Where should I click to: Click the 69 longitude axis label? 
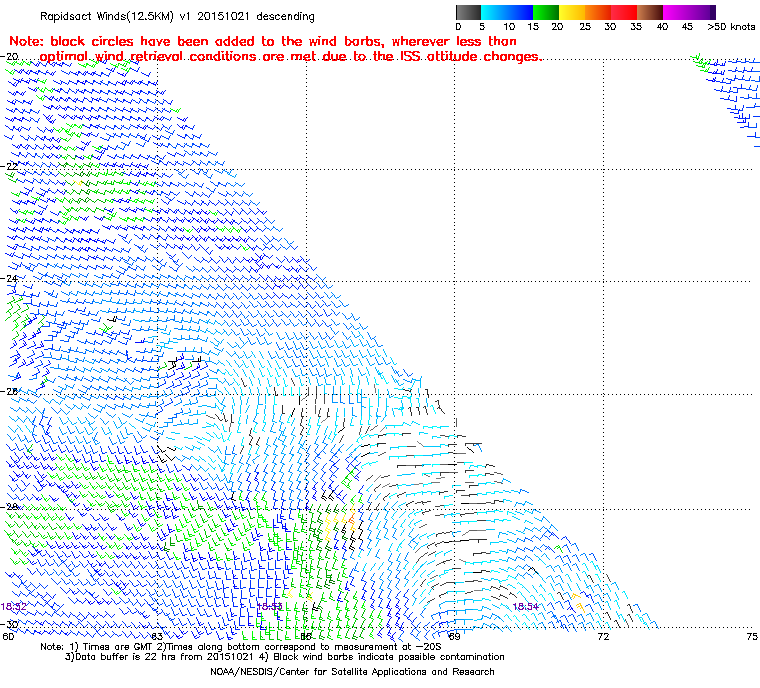tap(454, 636)
